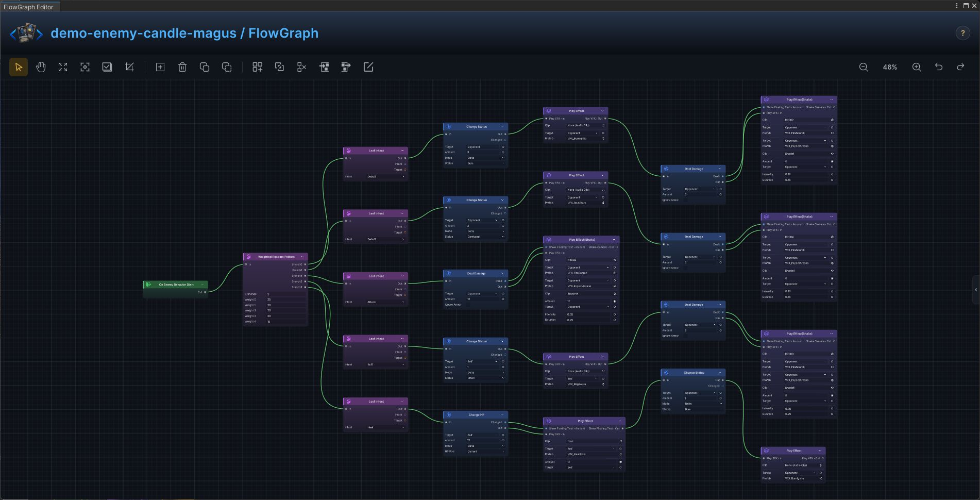This screenshot has height=500, width=980.
Task: Click the edit pencil-square icon
Action: 368,67
